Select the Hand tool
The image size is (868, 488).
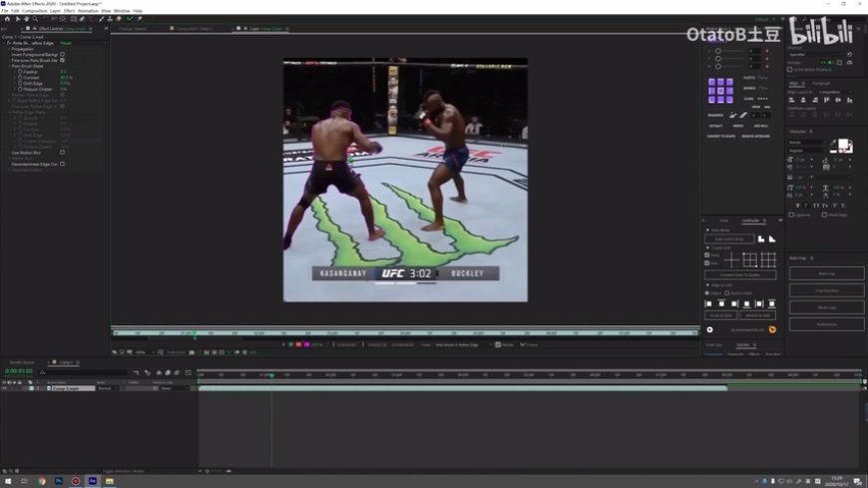tap(26, 19)
